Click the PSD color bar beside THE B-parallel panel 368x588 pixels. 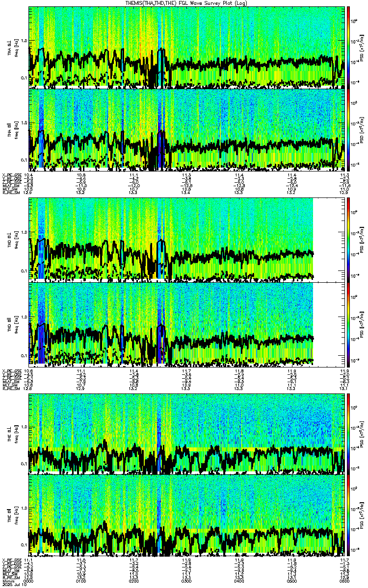point(348,515)
